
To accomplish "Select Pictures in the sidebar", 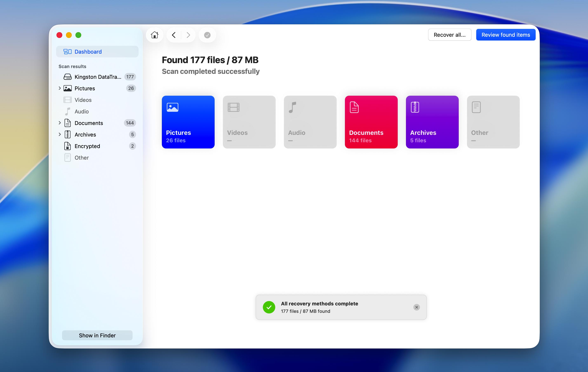I will (x=97, y=88).
